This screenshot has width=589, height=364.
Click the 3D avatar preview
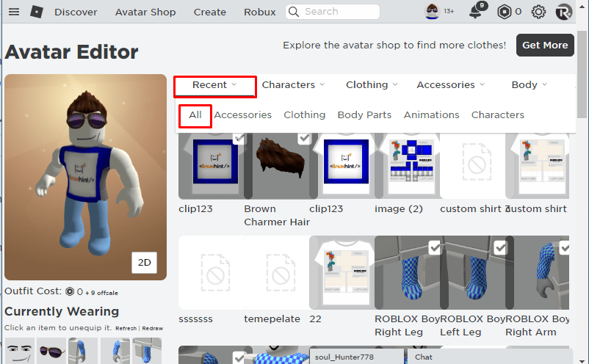[x=85, y=177]
